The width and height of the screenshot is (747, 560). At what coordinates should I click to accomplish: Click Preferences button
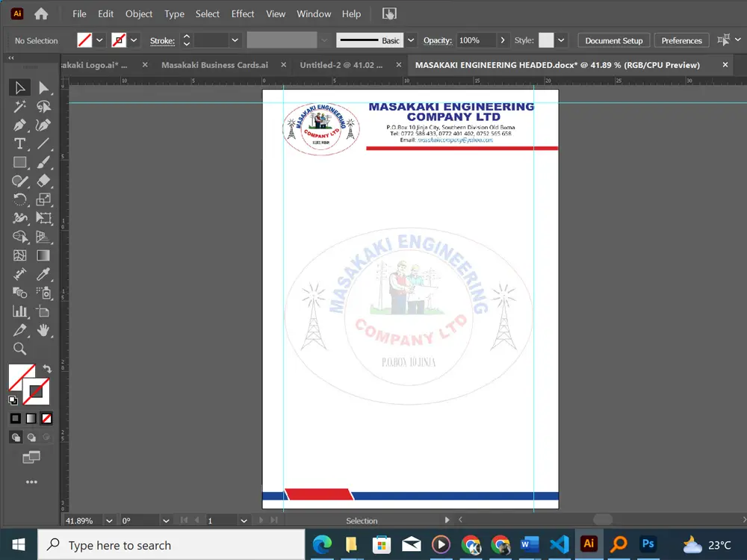(681, 40)
